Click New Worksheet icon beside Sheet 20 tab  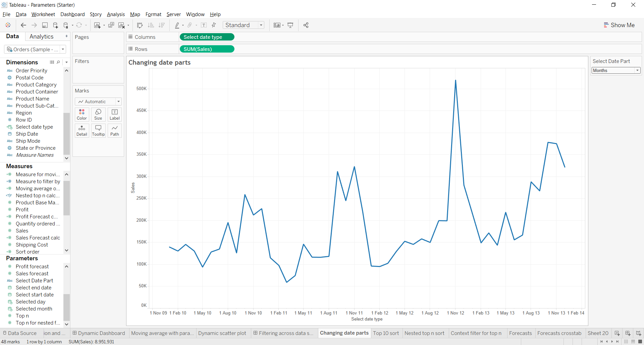[x=617, y=333]
